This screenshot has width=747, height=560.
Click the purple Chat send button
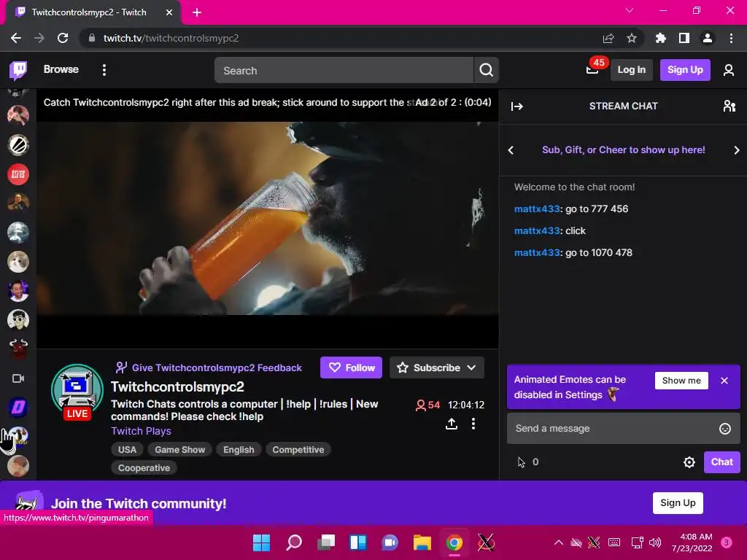click(x=721, y=462)
